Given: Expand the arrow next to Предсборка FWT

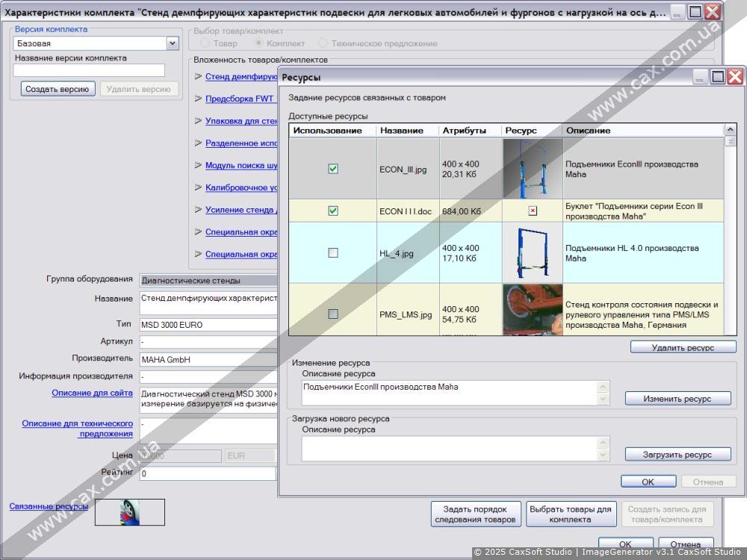Looking at the screenshot, I should click(198, 98).
